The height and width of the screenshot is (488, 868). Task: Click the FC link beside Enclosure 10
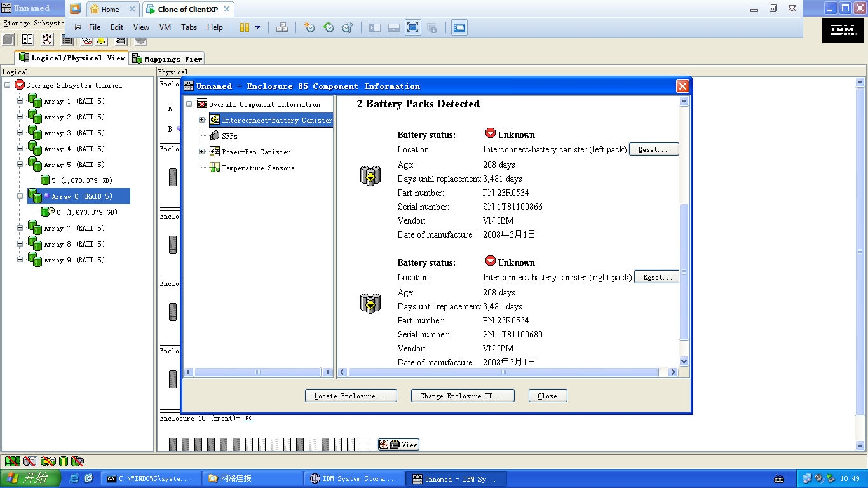(x=248, y=418)
